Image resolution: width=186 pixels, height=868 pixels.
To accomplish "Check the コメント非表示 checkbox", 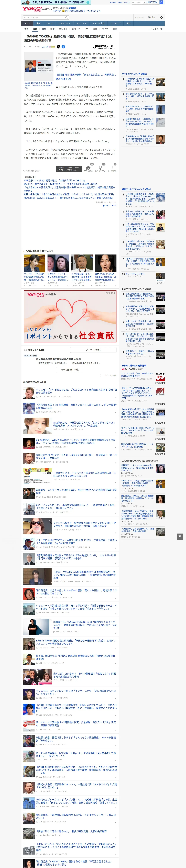I will [x=102, y=375].
